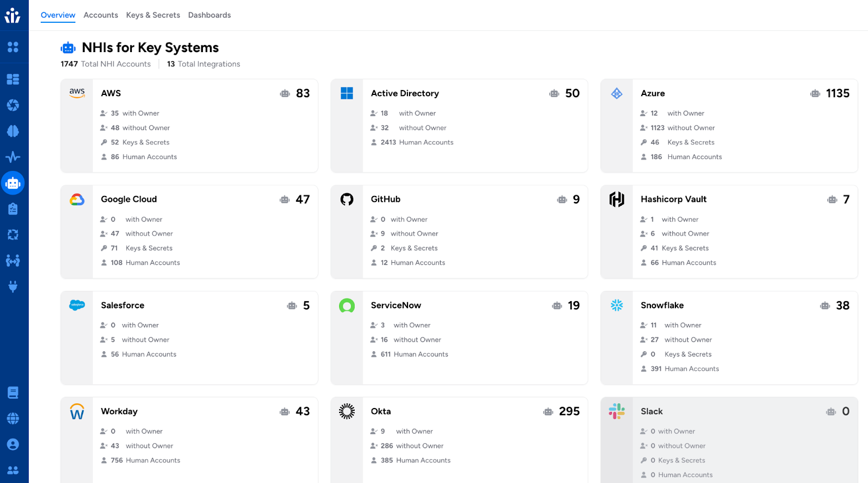Click Okta NHI count 295
The image size is (868, 483).
point(569,411)
